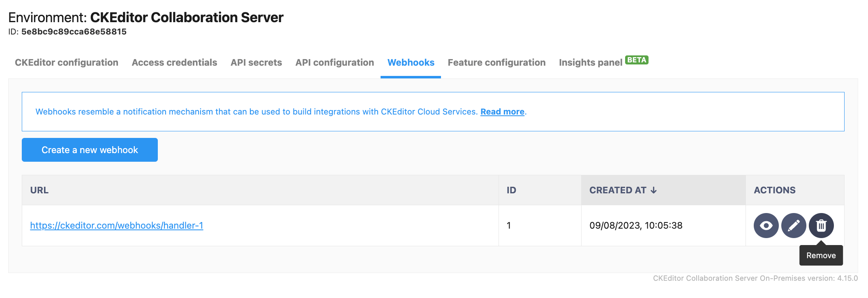Open the Insights panel tab
This screenshot has height=298, width=868.
(x=591, y=62)
